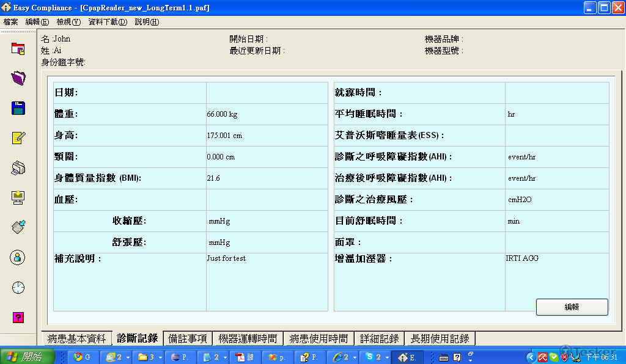Select the device card reader icon

17,227
